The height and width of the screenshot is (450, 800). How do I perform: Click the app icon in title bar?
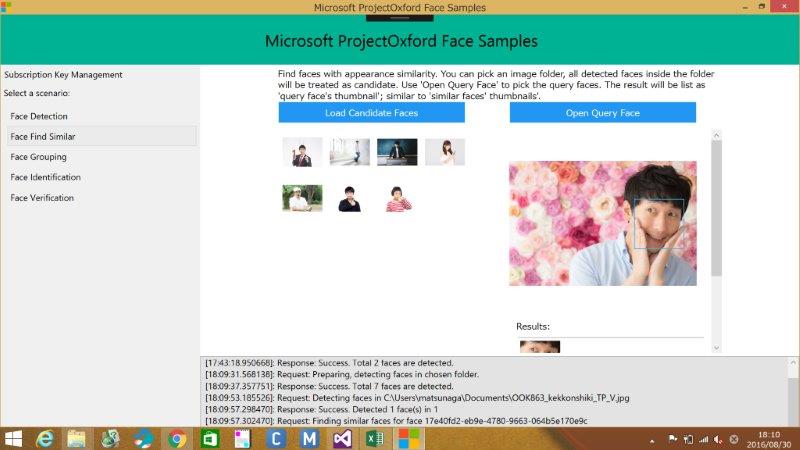tap(6, 7)
